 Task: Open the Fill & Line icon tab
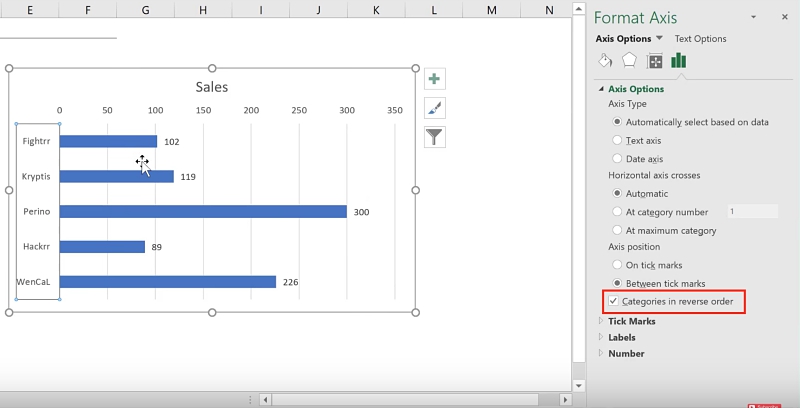[x=605, y=61]
